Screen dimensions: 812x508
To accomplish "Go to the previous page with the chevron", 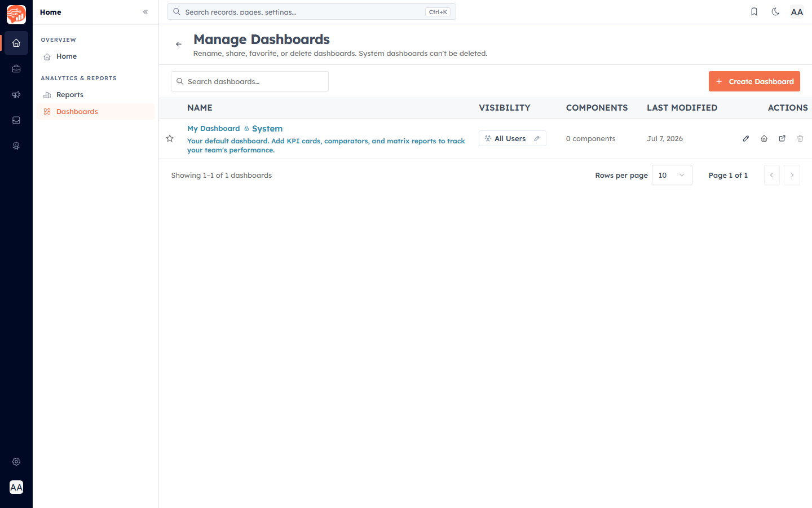I will pos(772,175).
